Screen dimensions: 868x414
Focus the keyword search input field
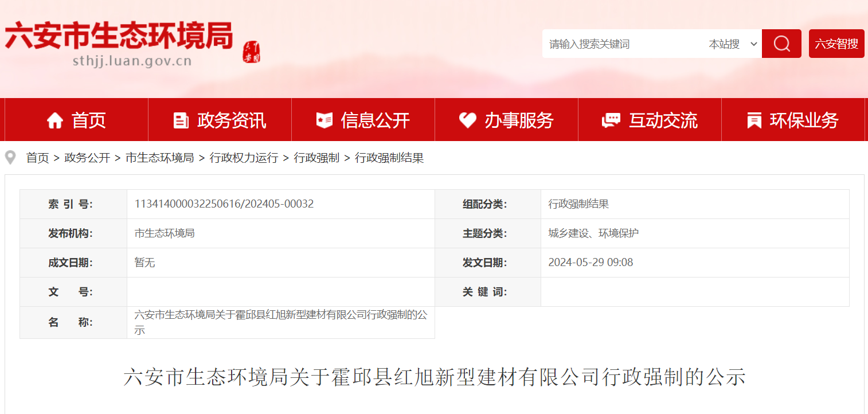[x=624, y=44]
